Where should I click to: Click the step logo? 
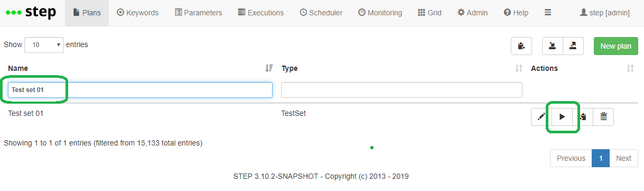tap(31, 13)
